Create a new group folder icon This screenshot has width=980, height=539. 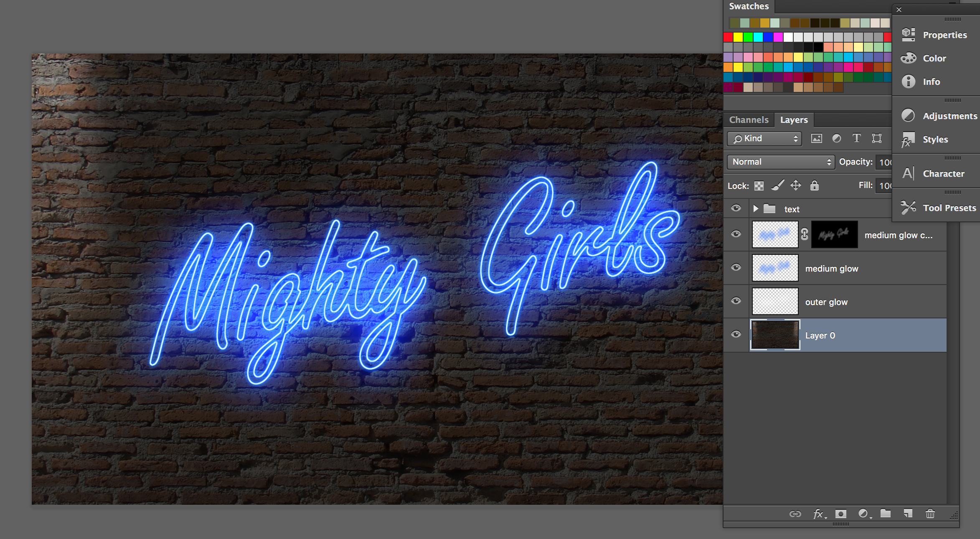coord(886,514)
